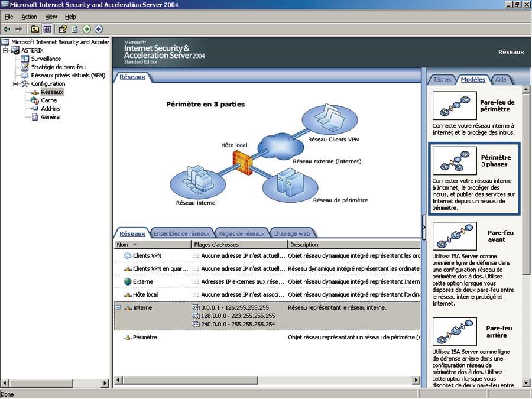Open the View menu
The height and width of the screenshot is (399, 532).
click(51, 17)
